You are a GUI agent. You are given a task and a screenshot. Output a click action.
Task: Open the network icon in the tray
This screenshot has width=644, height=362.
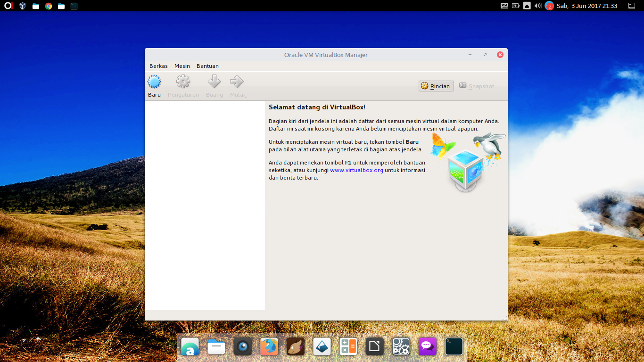527,6
